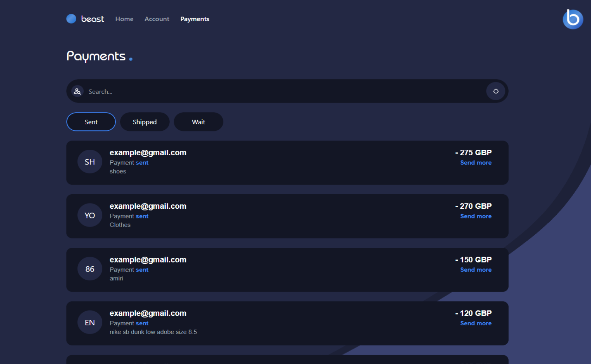
Task: Filter payments by Shipped
Action: click(145, 122)
